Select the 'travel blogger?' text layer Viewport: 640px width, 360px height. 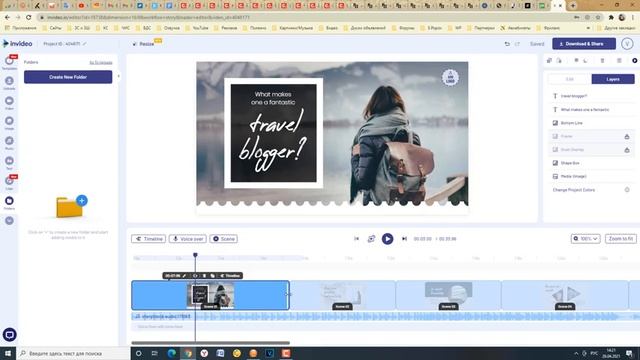click(x=591, y=96)
